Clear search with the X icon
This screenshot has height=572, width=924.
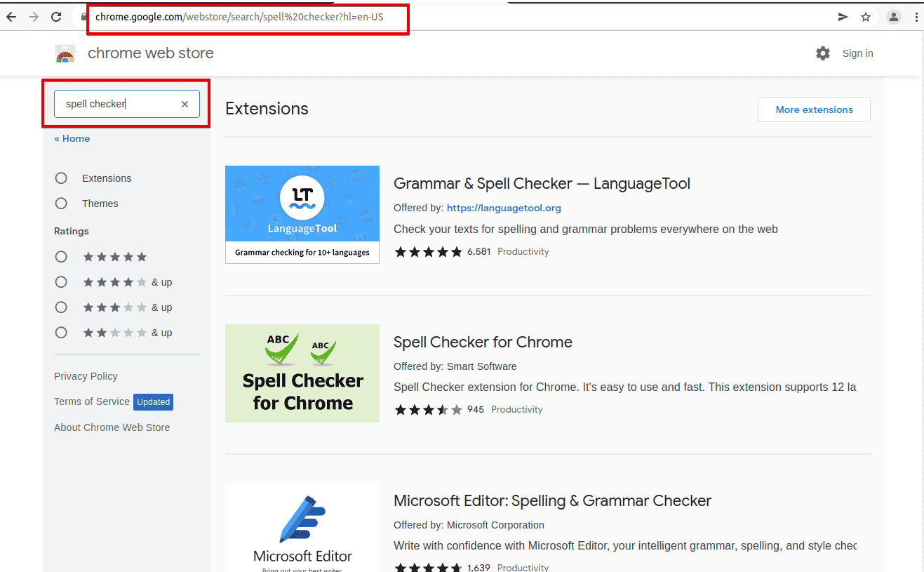pos(185,104)
